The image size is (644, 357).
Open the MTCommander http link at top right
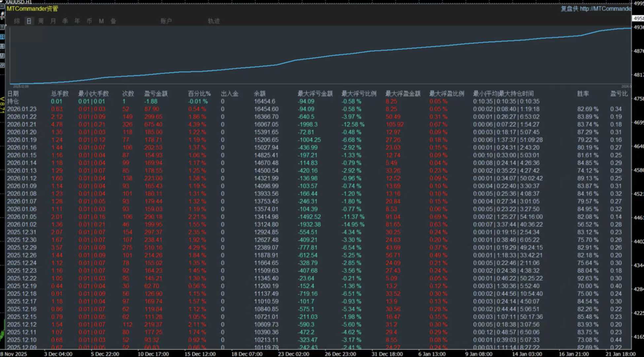pyautogui.click(x=605, y=9)
